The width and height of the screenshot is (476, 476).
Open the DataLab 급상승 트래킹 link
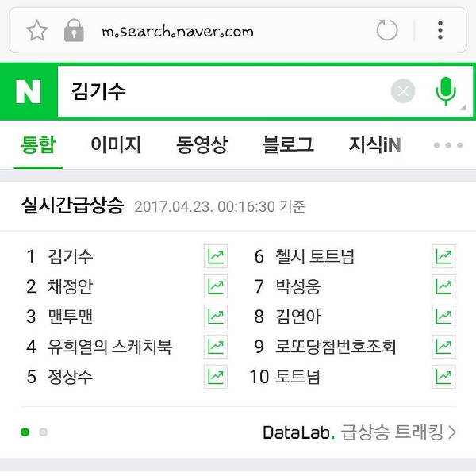pos(359,432)
